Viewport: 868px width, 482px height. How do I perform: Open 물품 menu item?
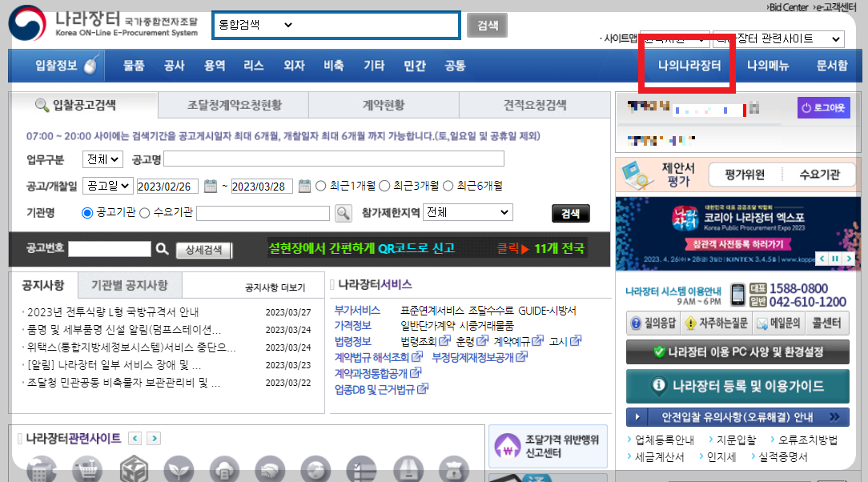134,66
